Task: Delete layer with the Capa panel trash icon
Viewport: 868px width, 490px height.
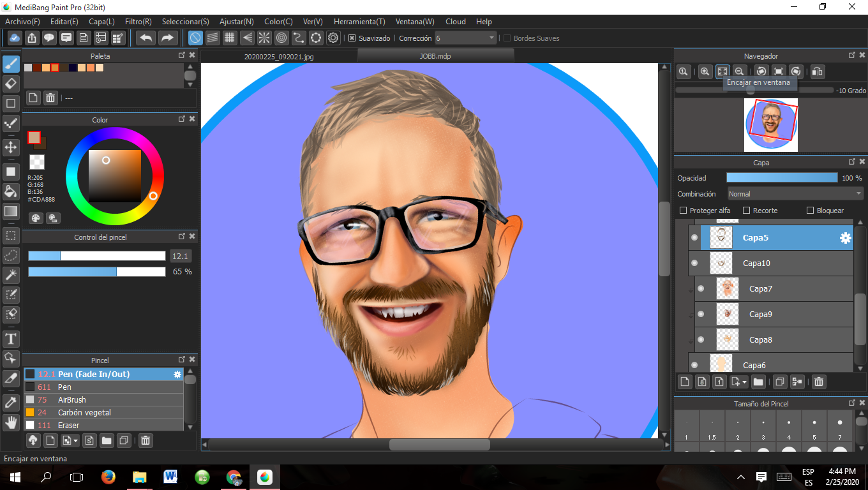Action: point(819,382)
